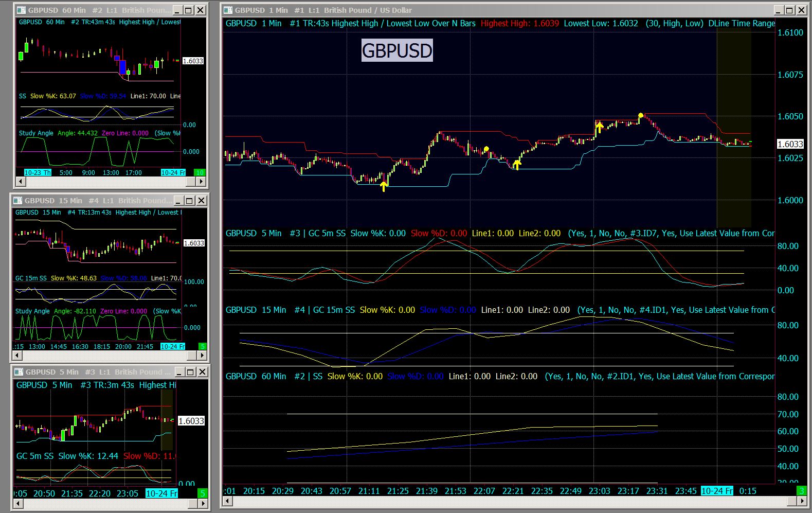Click left scroll arrow in 60 Min chart
Screen dimensions: 812x513
[x=21, y=182]
